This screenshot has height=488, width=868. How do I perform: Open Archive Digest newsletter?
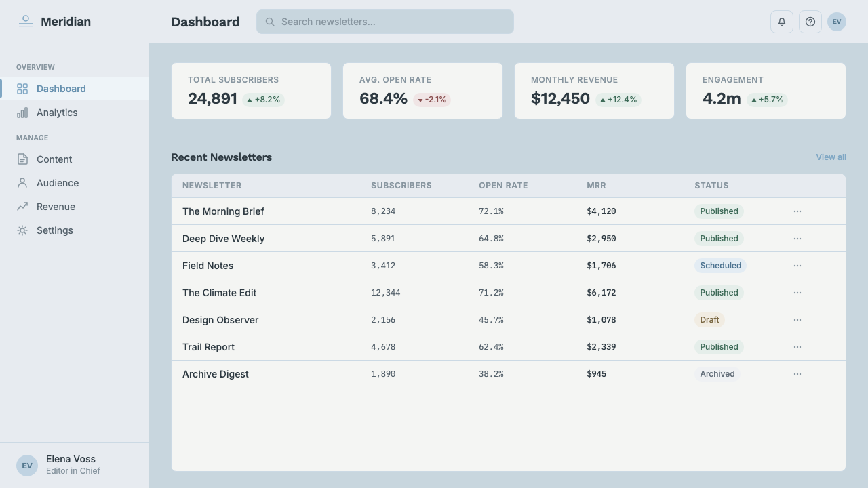[x=216, y=374]
